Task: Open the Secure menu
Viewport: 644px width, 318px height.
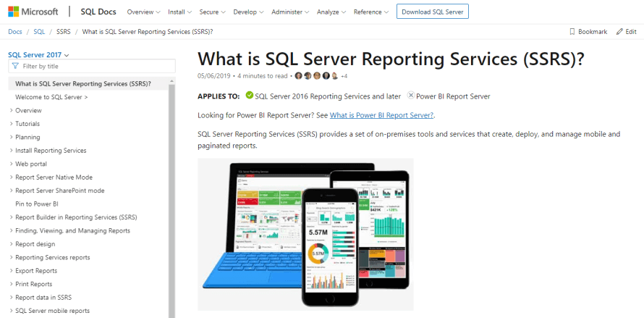Action: (x=212, y=12)
